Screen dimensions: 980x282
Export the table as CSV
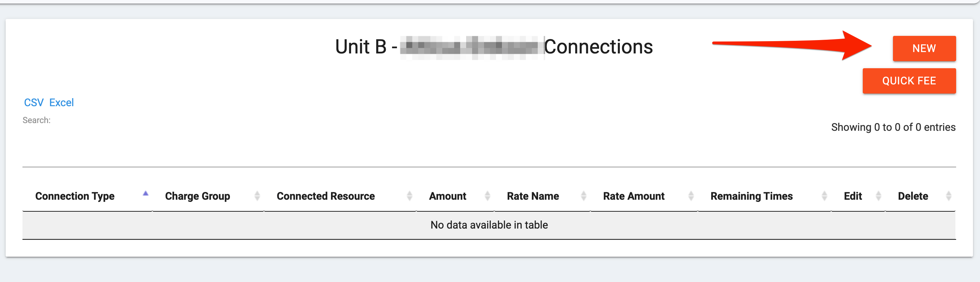coord(33,103)
